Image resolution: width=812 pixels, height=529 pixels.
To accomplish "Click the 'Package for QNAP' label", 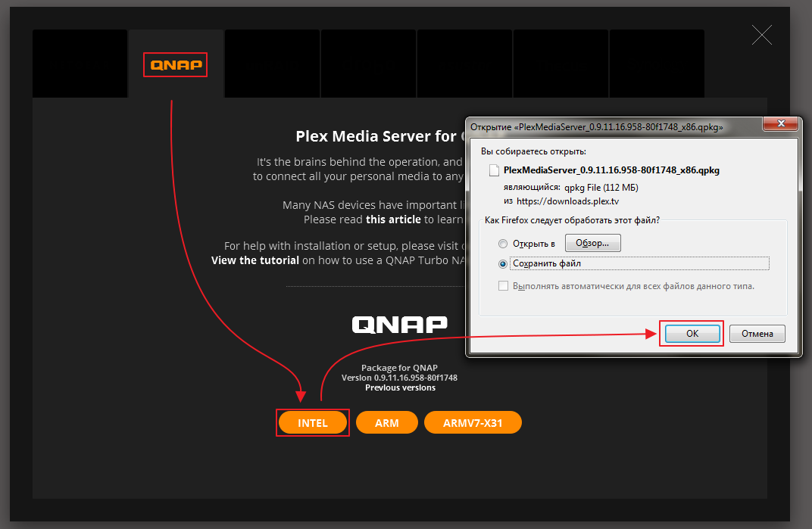I will click(399, 368).
